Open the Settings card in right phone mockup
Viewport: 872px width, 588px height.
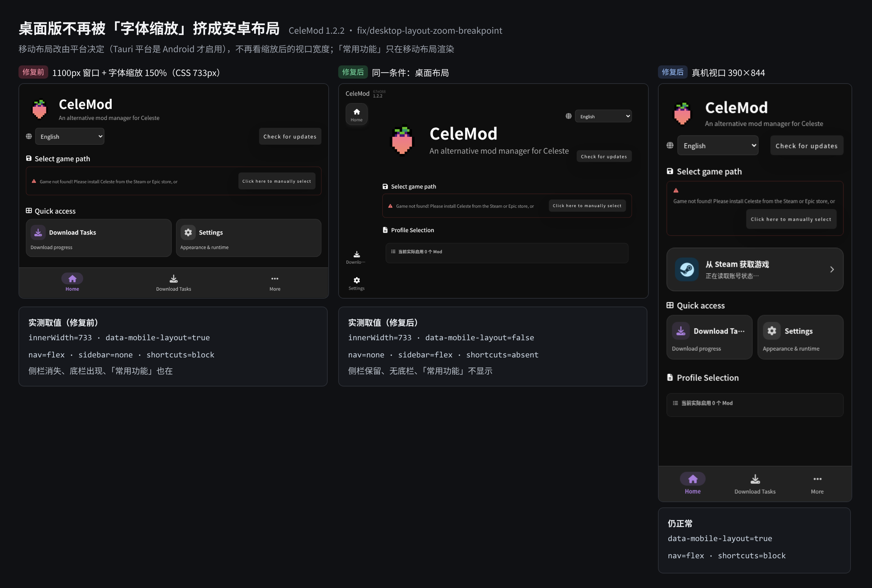[x=800, y=337]
